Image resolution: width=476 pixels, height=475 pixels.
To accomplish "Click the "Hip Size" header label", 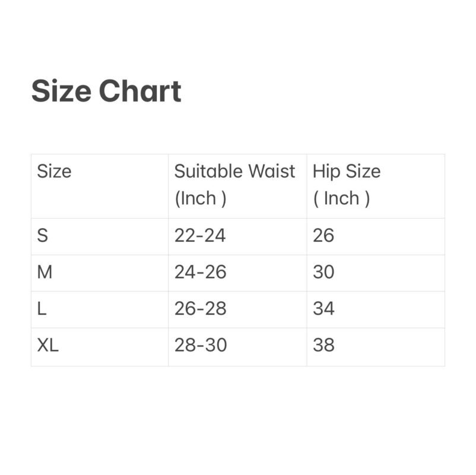I will point(347,172).
